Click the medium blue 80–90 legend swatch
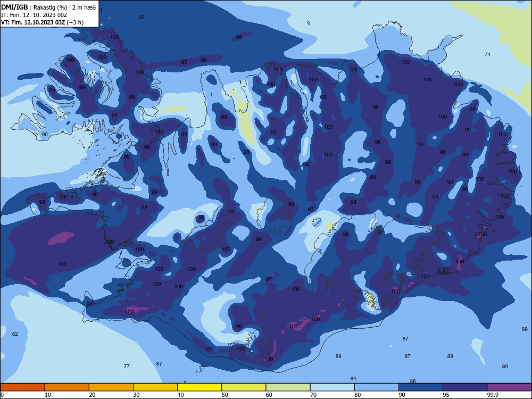 pyautogui.click(x=377, y=387)
